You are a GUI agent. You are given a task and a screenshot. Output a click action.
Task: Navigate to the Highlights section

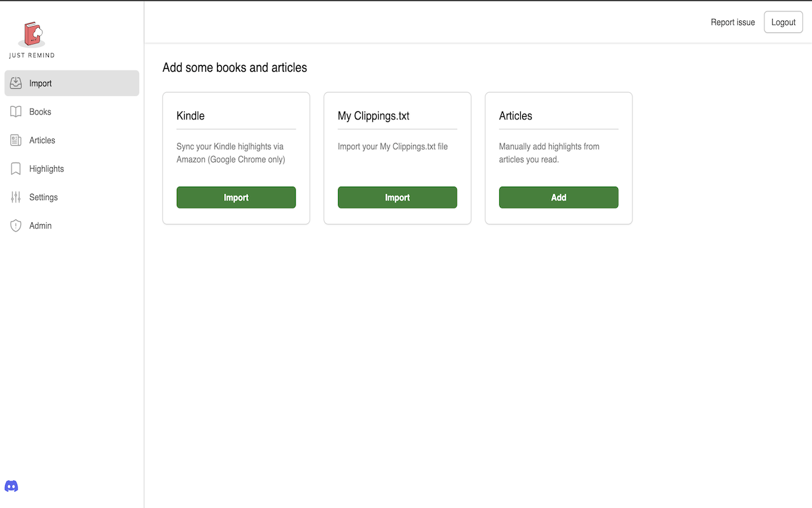[x=46, y=168]
